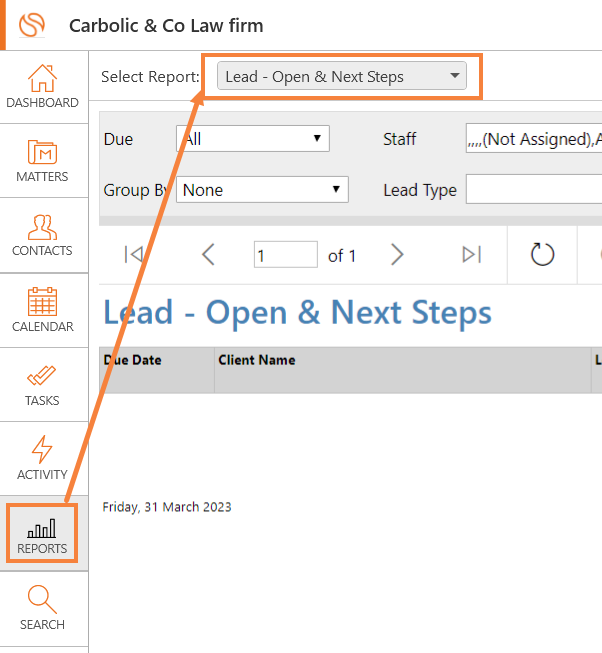Click the Lead Type filter field

534,189
